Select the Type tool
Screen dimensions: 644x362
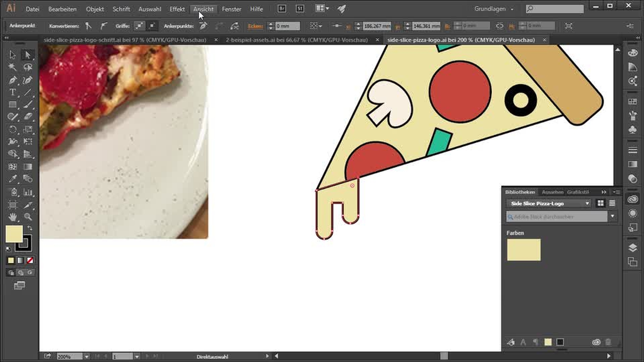coord(12,92)
